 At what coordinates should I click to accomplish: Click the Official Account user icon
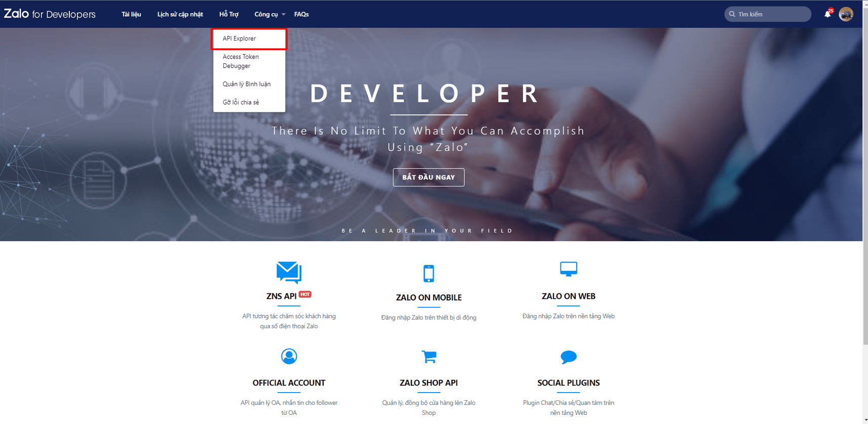[289, 356]
